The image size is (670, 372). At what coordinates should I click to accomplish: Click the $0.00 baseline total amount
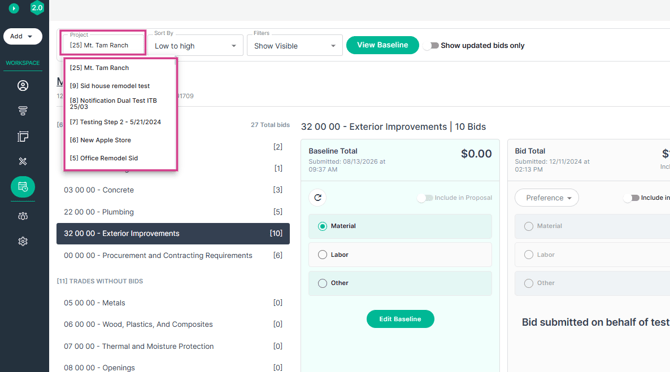(476, 154)
